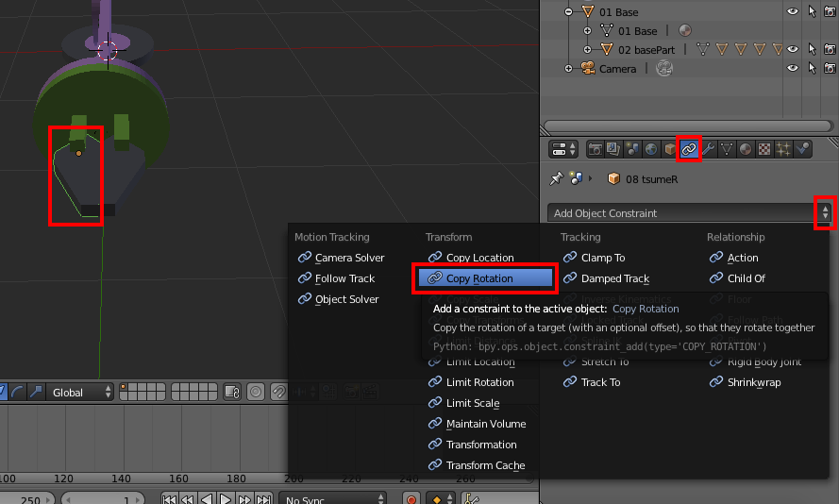Expand the Camera tree node
Viewport: 839px width, 504px height.
569,69
